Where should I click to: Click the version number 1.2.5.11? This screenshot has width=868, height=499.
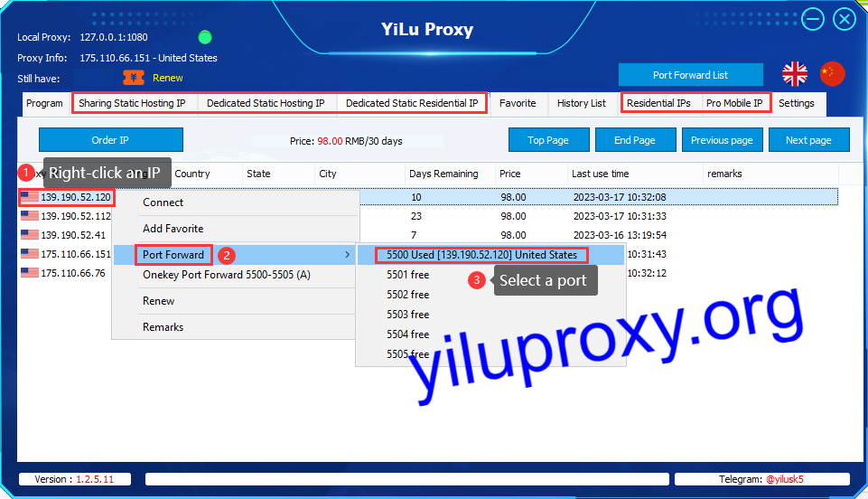point(95,480)
